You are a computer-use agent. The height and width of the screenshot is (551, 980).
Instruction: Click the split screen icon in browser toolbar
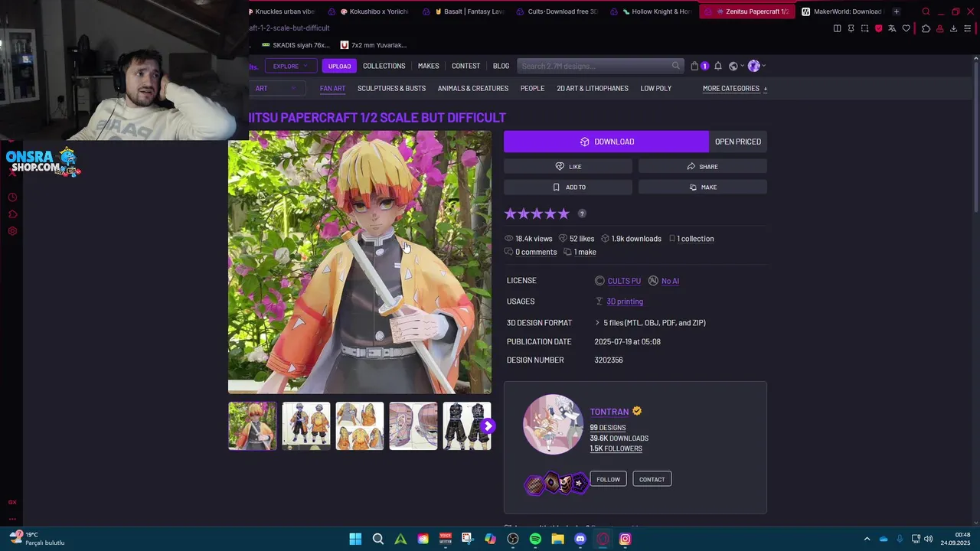pos(837,28)
